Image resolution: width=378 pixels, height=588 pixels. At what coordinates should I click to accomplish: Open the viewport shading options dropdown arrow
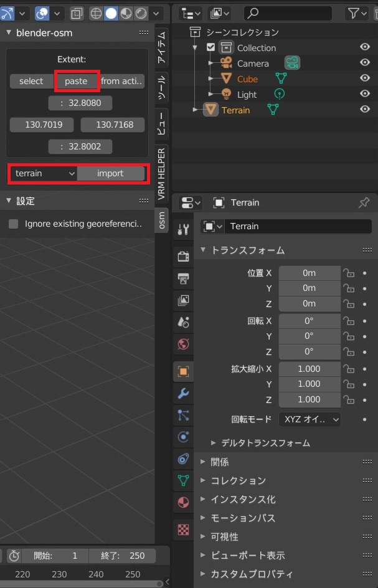[x=156, y=14]
